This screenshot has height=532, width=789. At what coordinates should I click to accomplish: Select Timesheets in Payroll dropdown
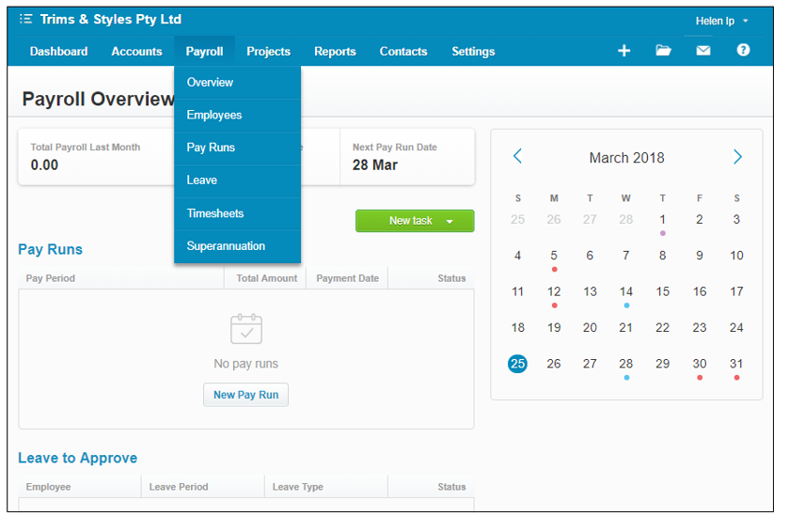point(238,213)
